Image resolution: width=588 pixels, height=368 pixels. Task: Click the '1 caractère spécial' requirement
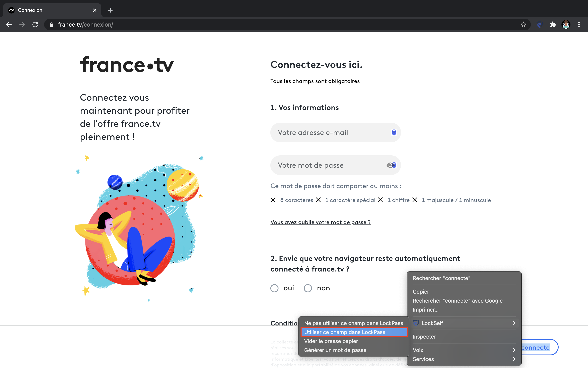click(x=350, y=200)
